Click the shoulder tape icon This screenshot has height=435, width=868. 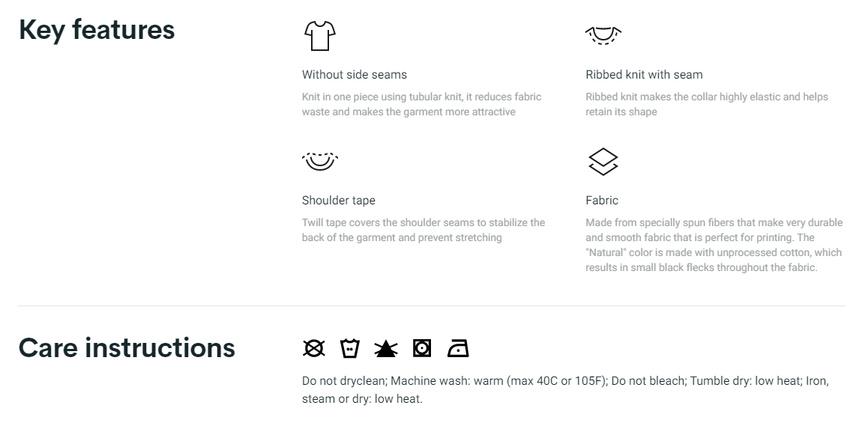[x=320, y=162]
